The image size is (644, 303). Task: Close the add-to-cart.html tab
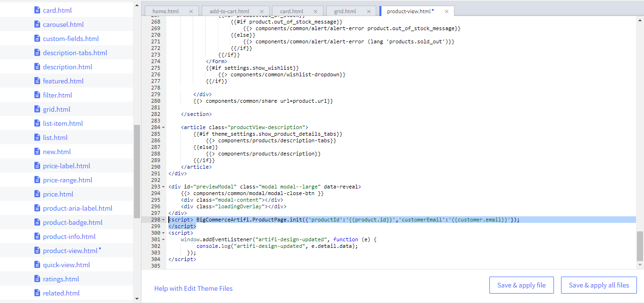click(262, 11)
